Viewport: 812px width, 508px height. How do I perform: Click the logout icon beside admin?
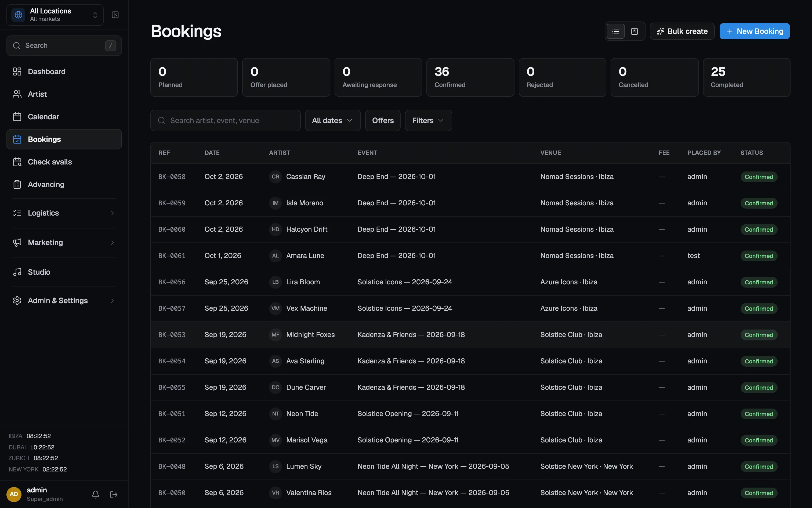tap(114, 494)
